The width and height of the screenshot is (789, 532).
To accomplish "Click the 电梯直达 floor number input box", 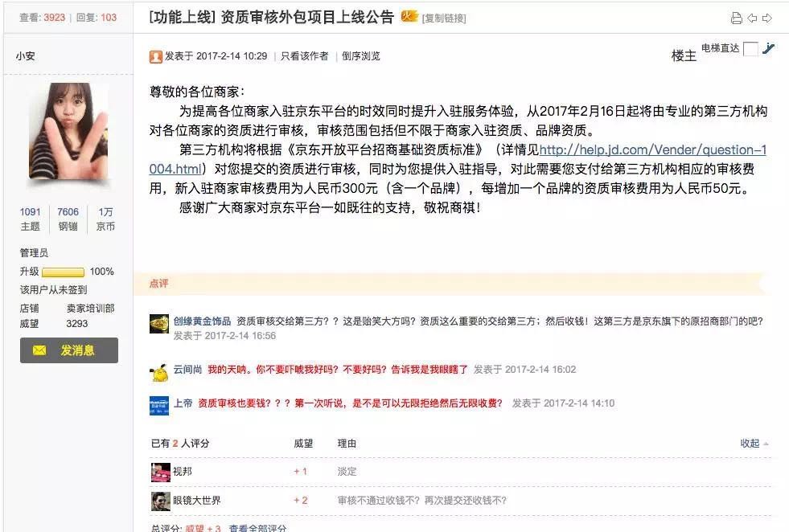I will click(750, 49).
